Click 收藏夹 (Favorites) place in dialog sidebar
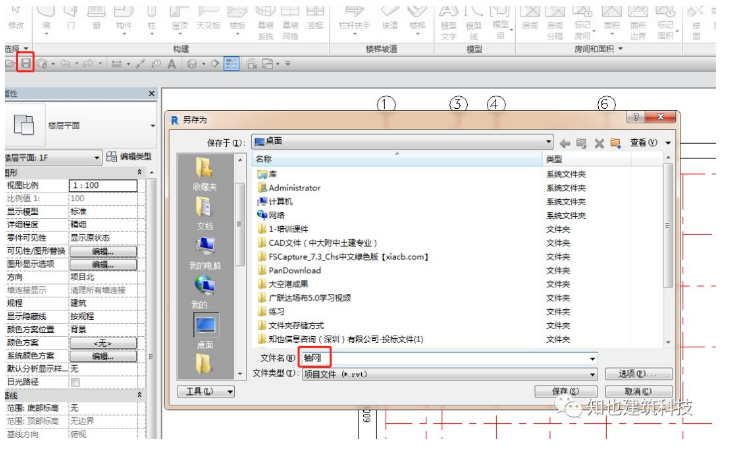 click(x=204, y=174)
